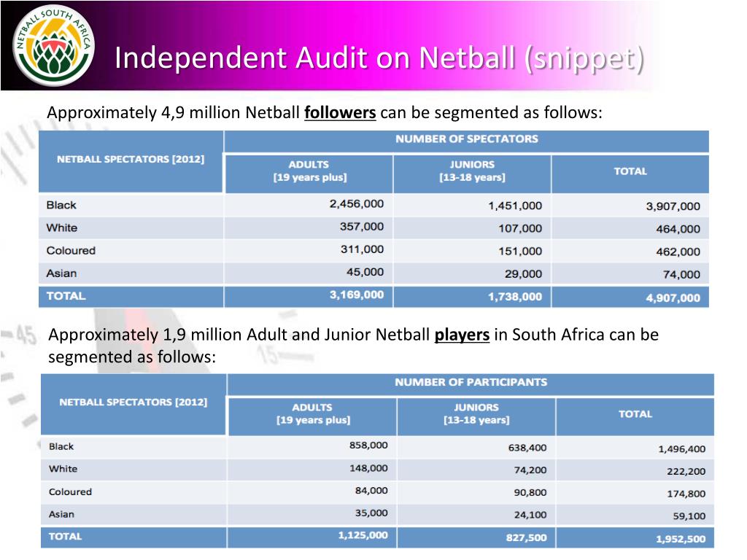Click the value 151,000

tap(520, 251)
